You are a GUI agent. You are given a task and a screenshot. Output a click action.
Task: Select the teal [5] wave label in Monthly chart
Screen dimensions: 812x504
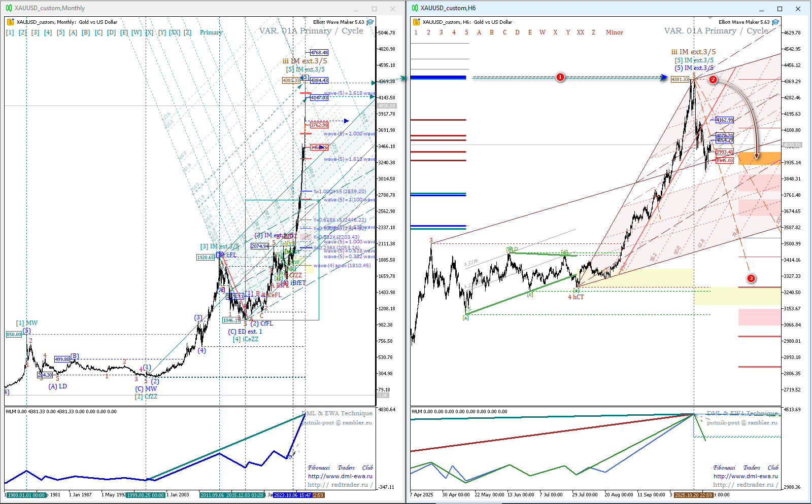[x=60, y=32]
